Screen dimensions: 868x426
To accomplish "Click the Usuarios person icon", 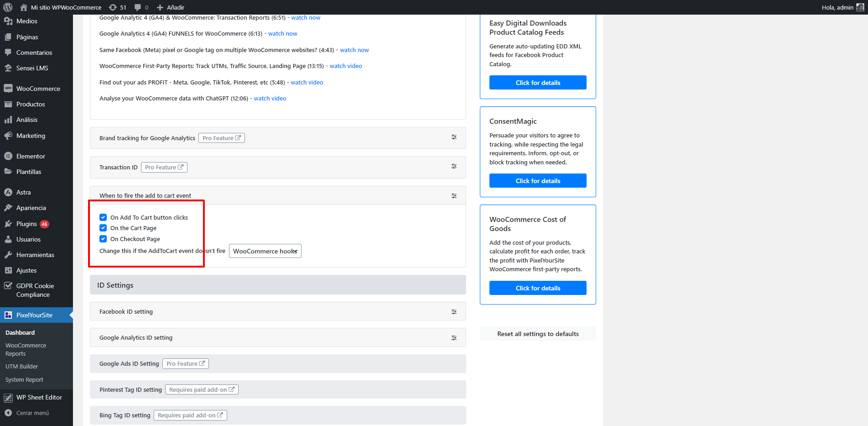I will pos(8,239).
